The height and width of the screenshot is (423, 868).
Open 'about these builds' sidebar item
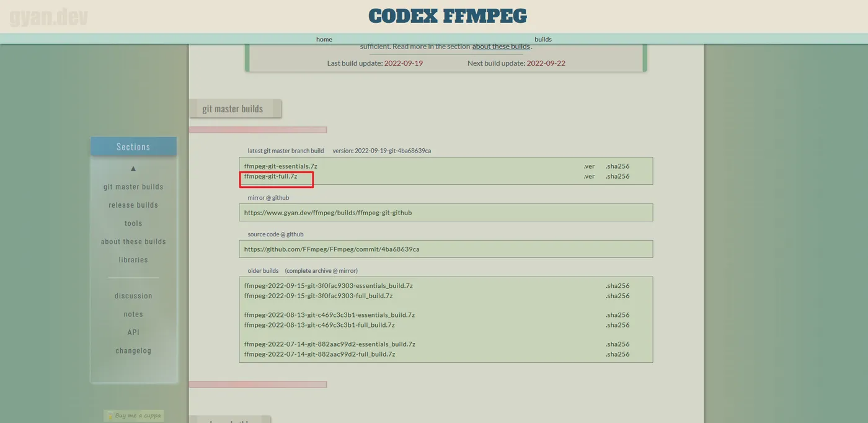(133, 242)
